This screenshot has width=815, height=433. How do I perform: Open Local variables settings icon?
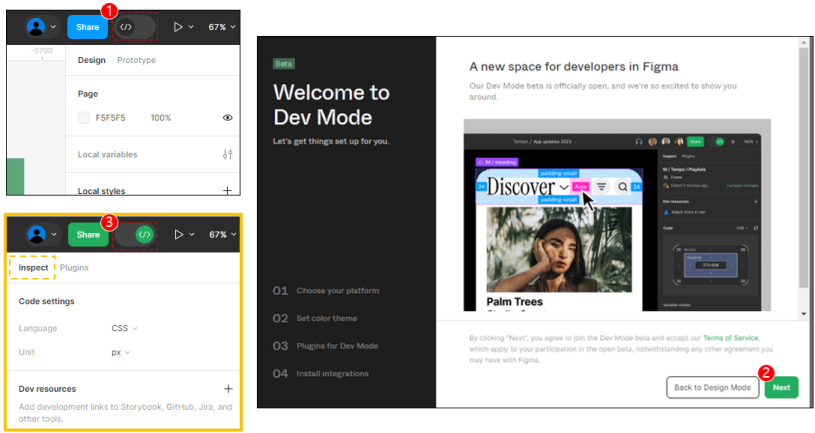228,154
